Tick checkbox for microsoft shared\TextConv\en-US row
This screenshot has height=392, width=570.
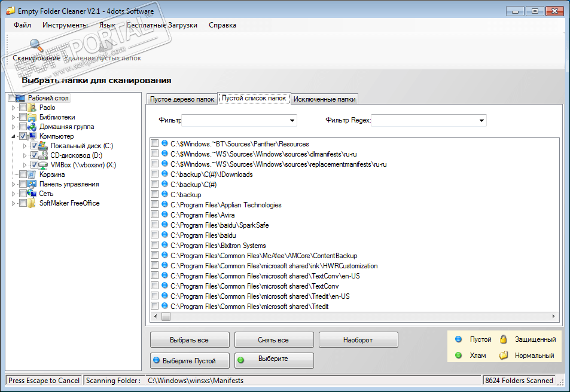154,275
